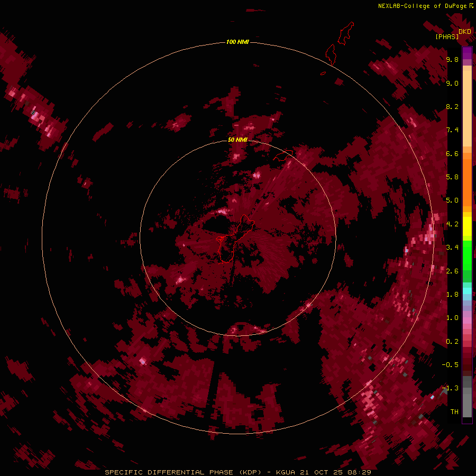The width and height of the screenshot is (476, 476).
Task: Pick the yellow segment of the color bar
Action: tap(467, 226)
